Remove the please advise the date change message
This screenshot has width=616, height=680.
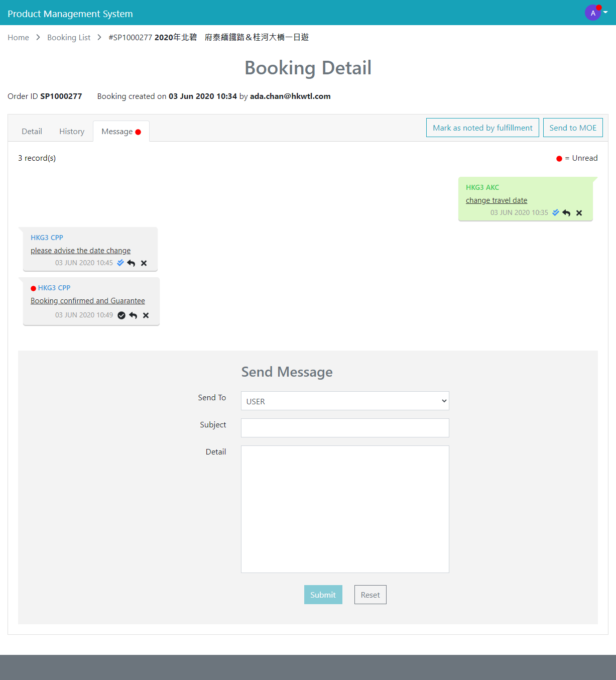point(144,263)
